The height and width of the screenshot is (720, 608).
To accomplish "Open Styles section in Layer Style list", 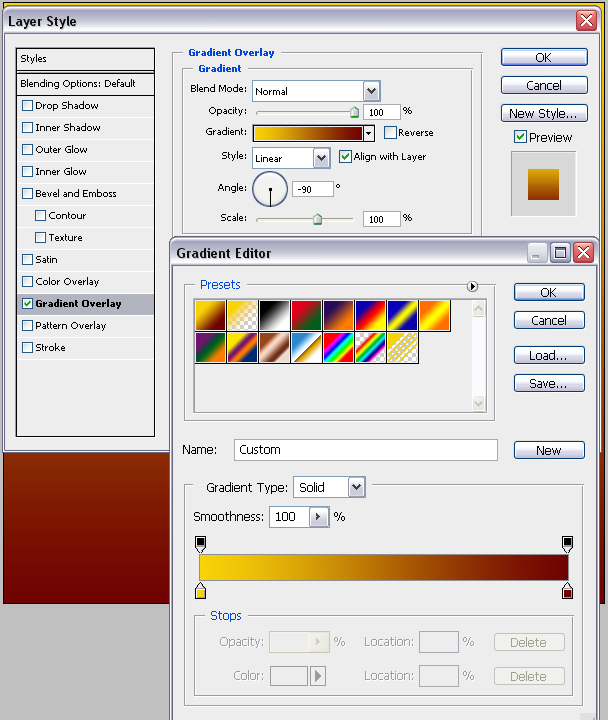I will point(85,59).
